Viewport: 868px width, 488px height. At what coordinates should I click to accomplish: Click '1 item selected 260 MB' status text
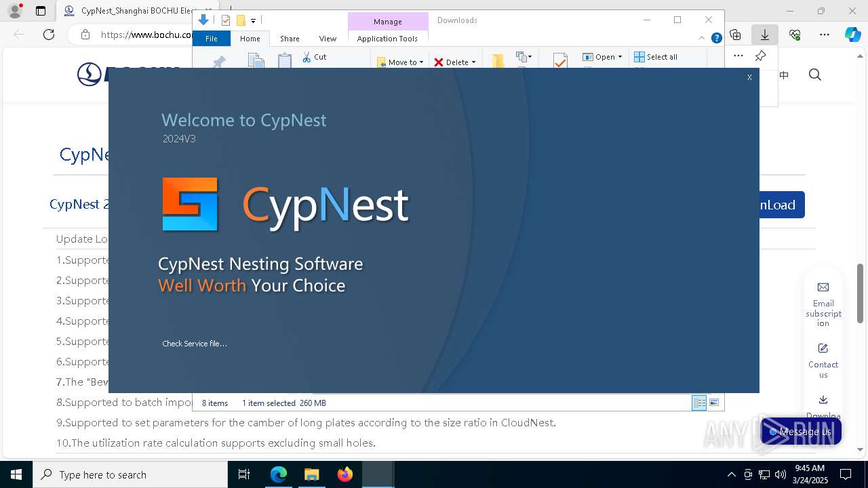coord(284,403)
